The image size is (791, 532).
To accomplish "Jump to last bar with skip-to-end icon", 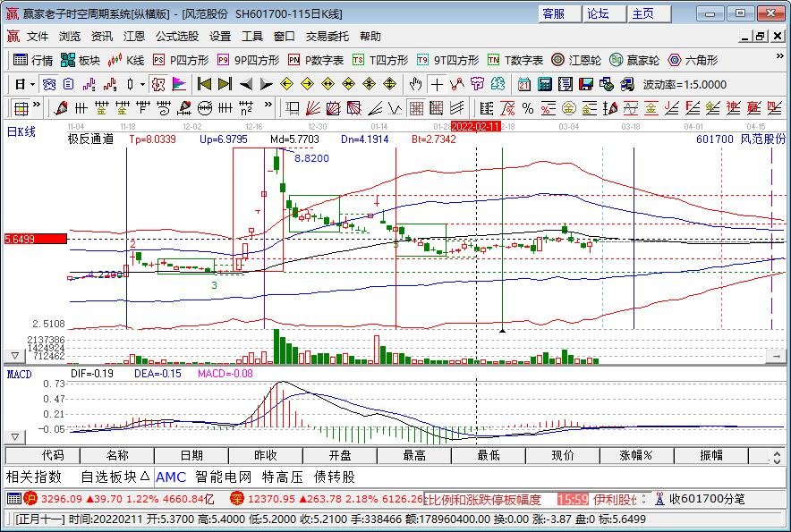I will 225,84.
